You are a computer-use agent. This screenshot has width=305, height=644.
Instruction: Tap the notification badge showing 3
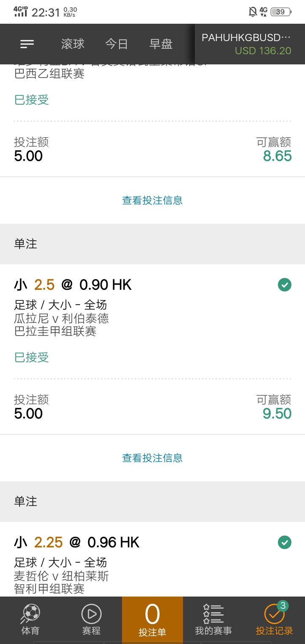[283, 605]
